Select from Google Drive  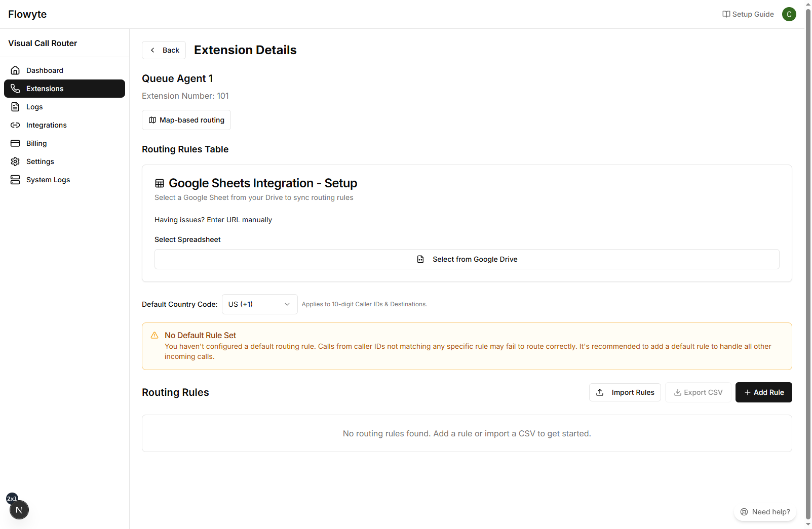467,259
